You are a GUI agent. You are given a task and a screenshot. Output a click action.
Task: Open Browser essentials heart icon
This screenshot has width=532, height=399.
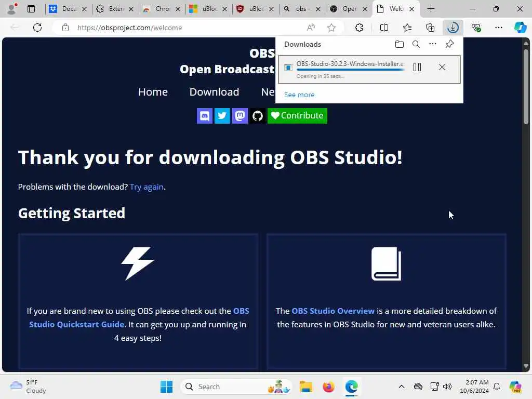pyautogui.click(x=476, y=28)
